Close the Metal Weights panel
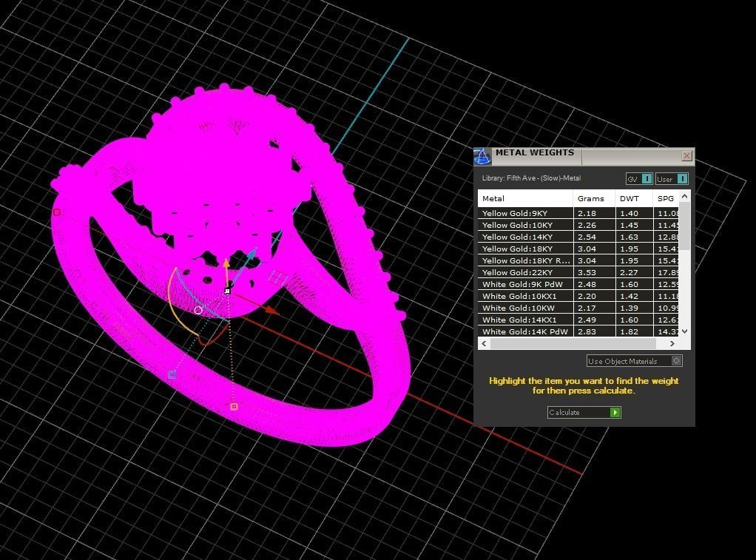This screenshot has height=560, width=756. pyautogui.click(x=686, y=155)
